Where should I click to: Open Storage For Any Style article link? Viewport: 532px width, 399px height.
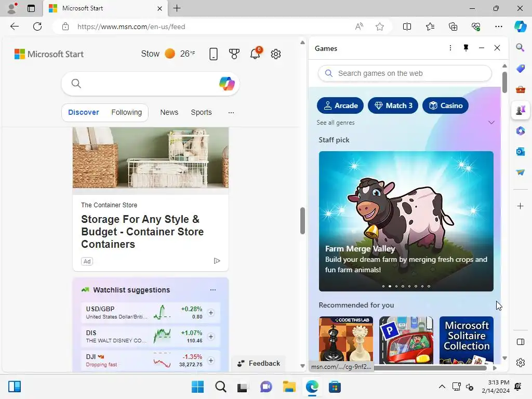[142, 232]
